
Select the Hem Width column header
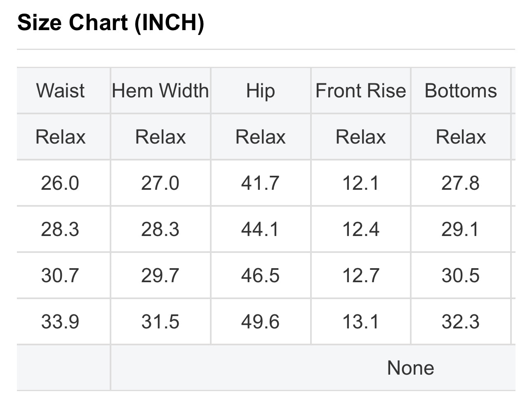(x=160, y=91)
